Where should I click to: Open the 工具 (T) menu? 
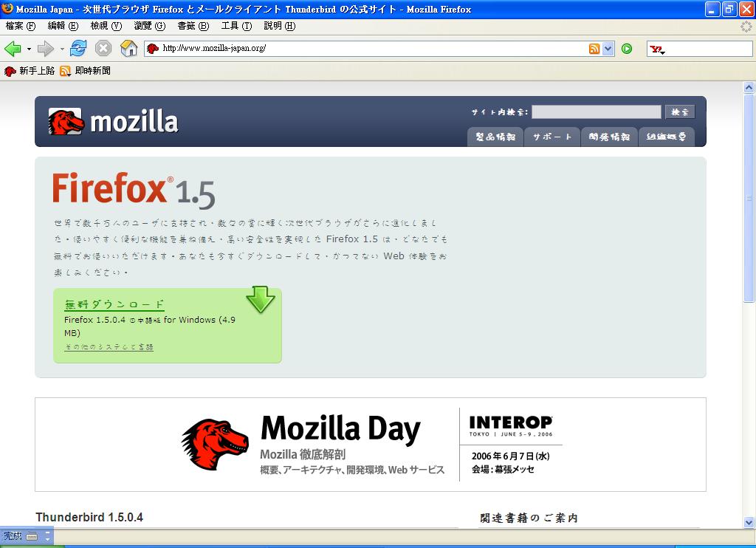[x=236, y=26]
